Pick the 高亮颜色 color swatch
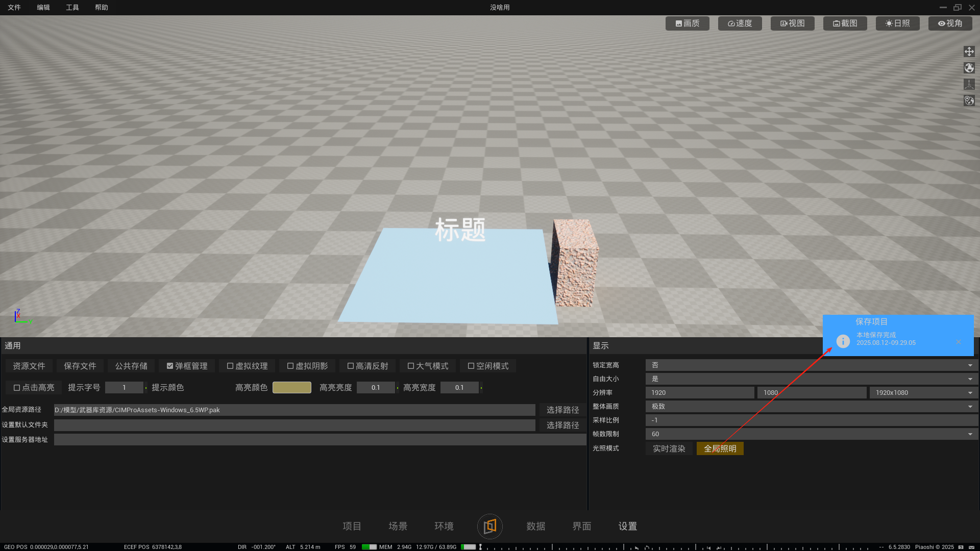Image resolution: width=980 pixels, height=551 pixels. [292, 387]
